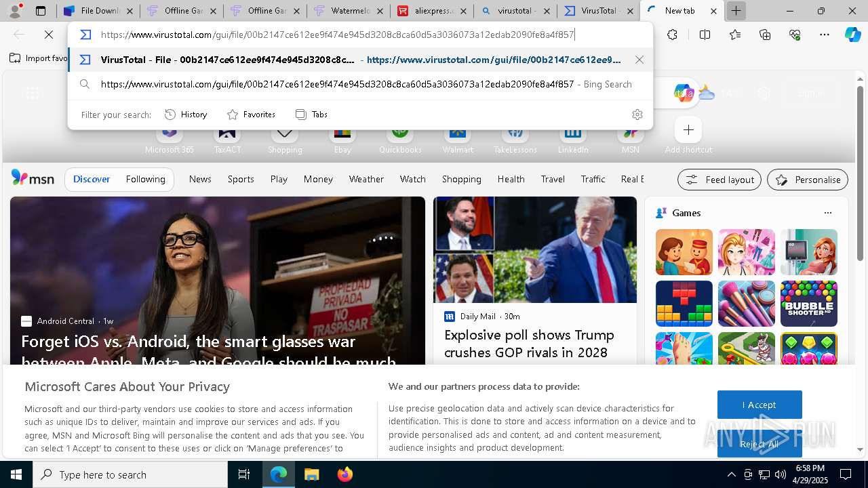Open the Edge profile icon

point(15,11)
